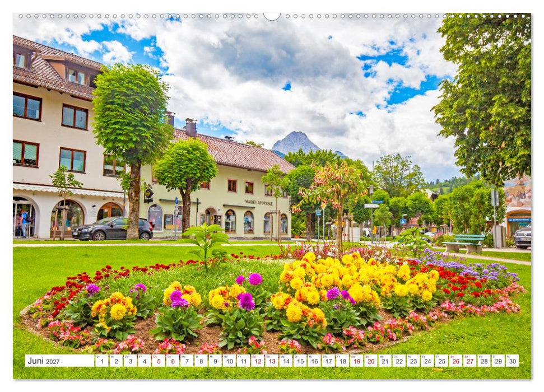Pick the red Saturday cell 12

(257, 361)
